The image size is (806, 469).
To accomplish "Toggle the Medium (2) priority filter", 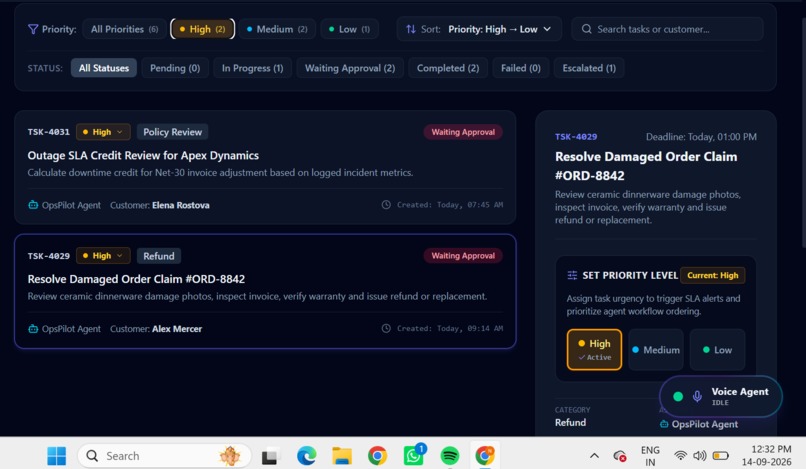I will (x=277, y=29).
